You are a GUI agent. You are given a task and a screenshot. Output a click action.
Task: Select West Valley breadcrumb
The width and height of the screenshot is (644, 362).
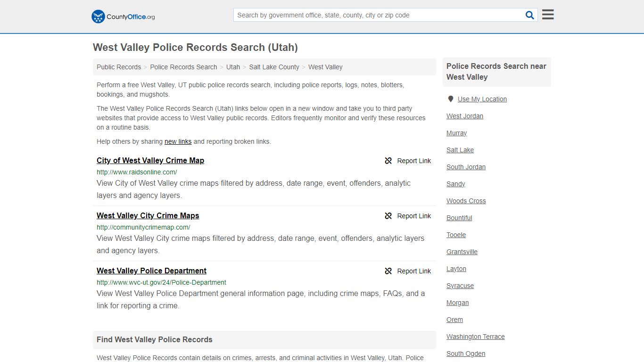pos(325,67)
